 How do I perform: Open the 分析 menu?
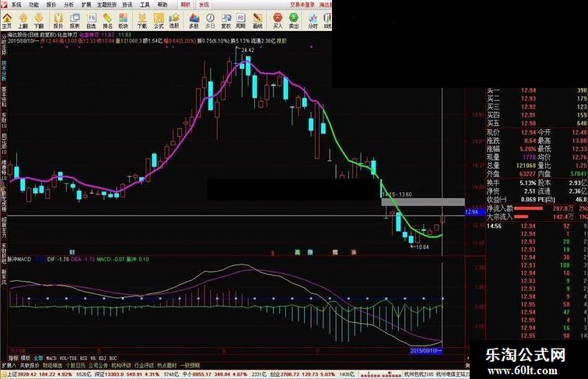tap(69, 5)
